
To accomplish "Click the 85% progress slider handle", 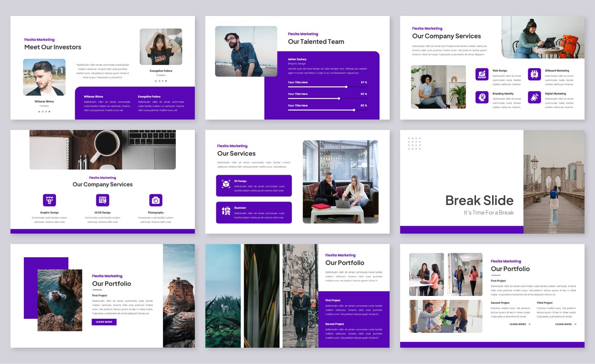I will tap(354, 110).
